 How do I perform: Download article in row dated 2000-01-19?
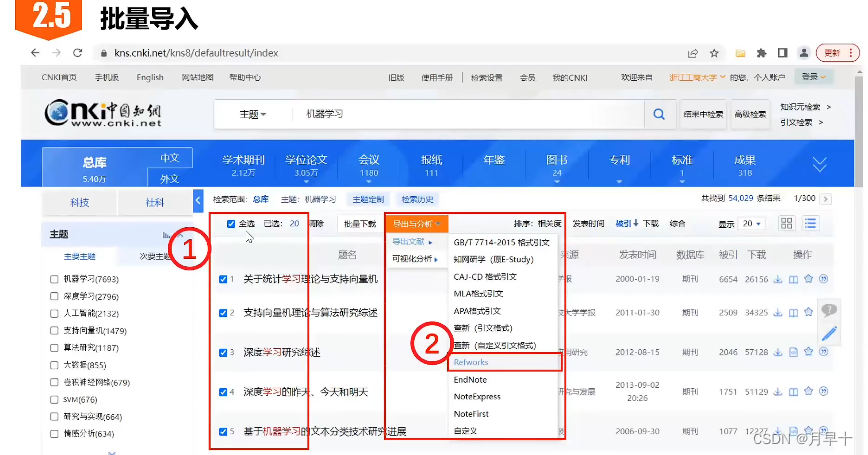778,279
